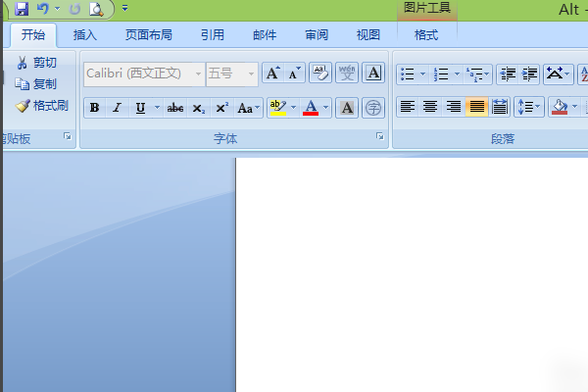Expand the highlight color dropdown arrow
This screenshot has width=588, height=392.
294,108
